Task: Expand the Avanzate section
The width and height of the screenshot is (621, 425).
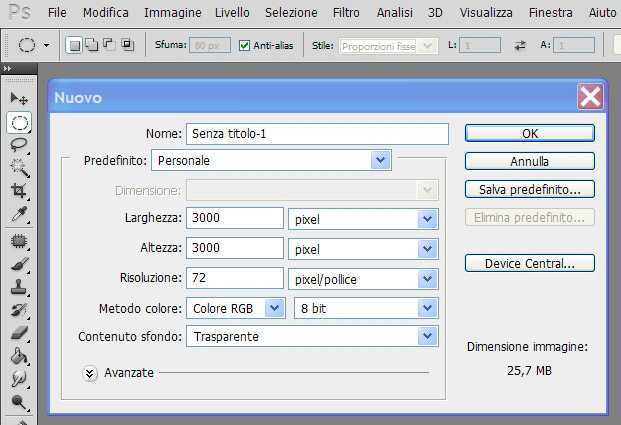Action: (90, 373)
